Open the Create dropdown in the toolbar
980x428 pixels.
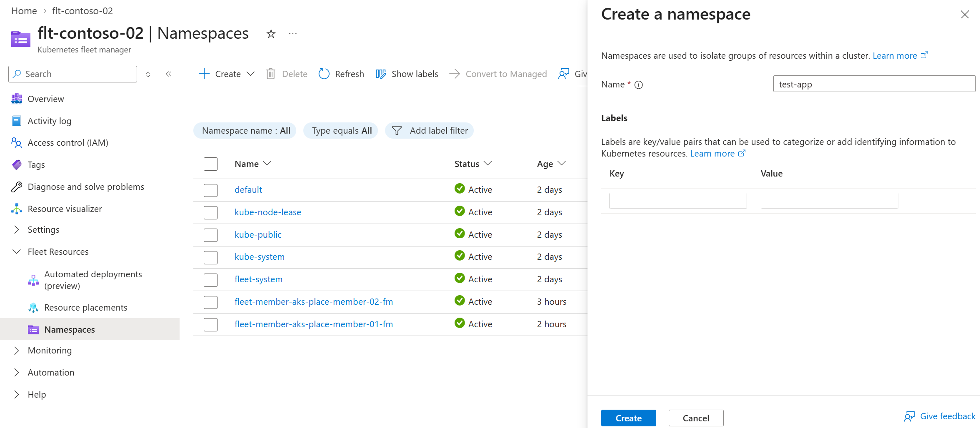pyautogui.click(x=227, y=74)
